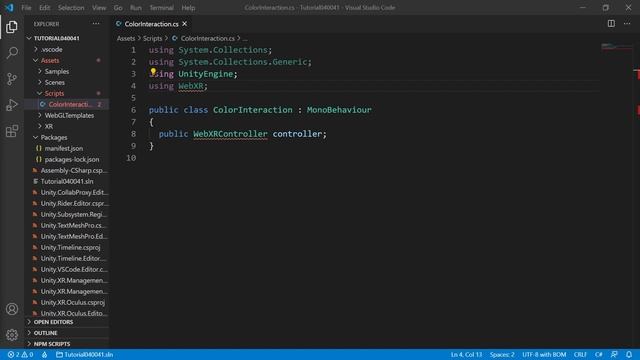
Task: Open notifications bell in status bar
Action: point(629,354)
